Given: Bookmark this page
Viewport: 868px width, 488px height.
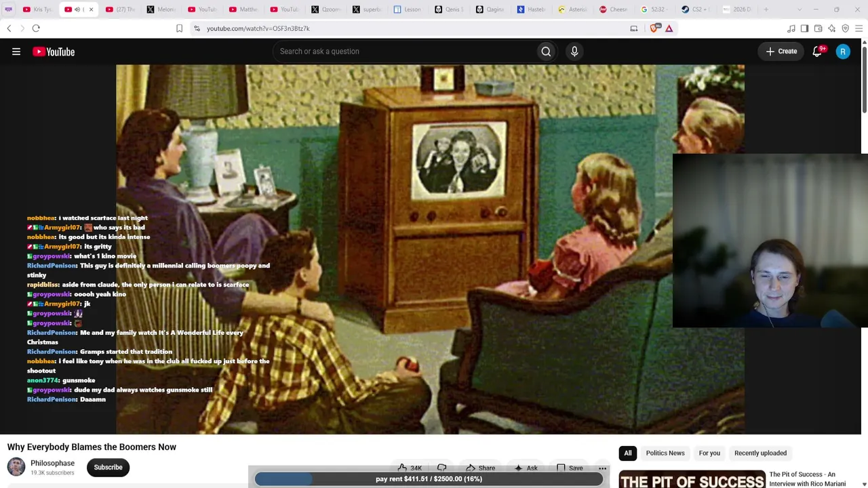Looking at the screenshot, I should click(x=179, y=28).
